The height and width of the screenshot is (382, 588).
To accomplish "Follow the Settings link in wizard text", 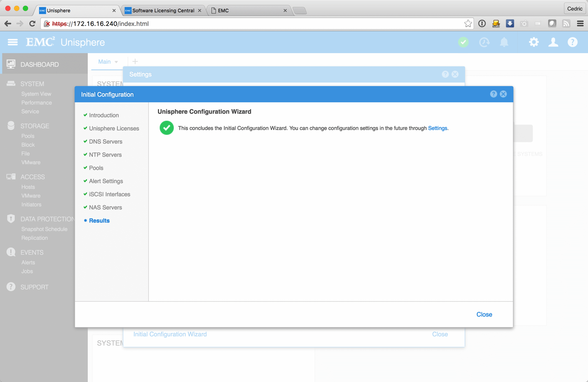I will click(x=437, y=128).
